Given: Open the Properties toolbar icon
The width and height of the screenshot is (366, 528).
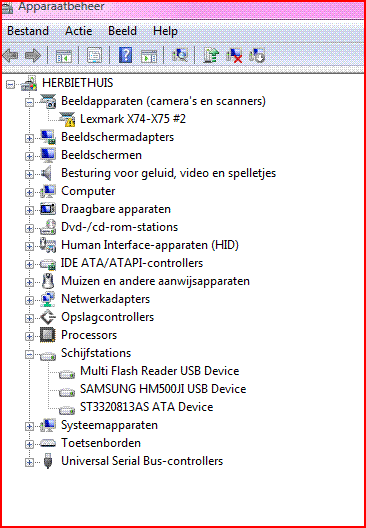Looking at the screenshot, I should (94, 55).
